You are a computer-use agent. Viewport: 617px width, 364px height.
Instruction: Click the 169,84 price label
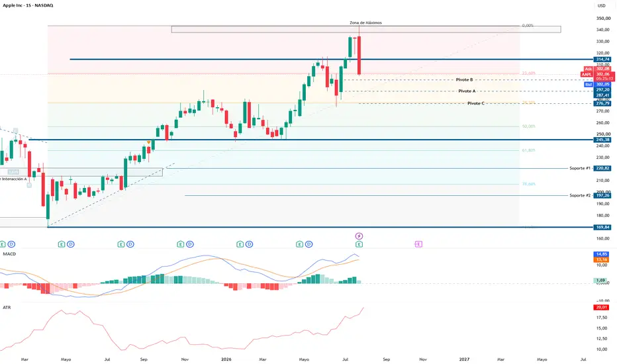point(602,228)
